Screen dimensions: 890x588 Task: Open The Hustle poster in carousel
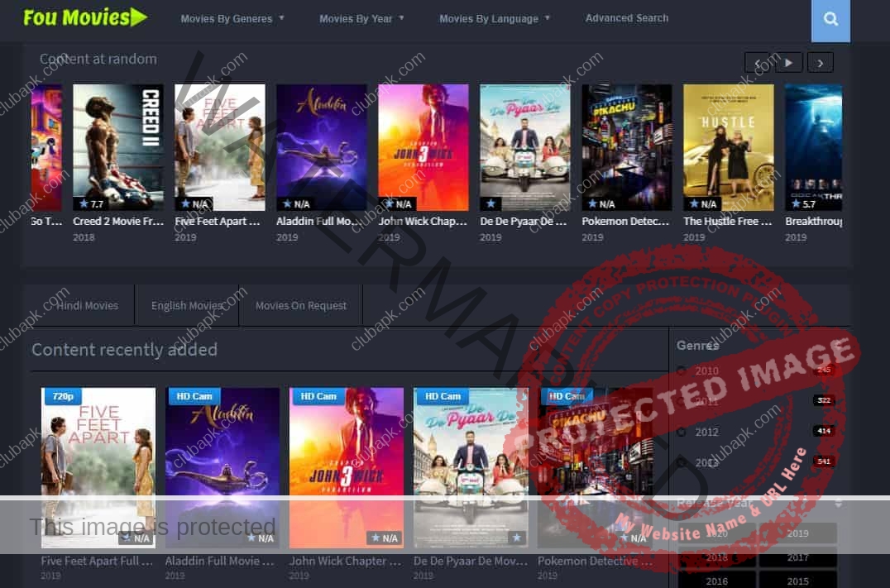point(728,147)
